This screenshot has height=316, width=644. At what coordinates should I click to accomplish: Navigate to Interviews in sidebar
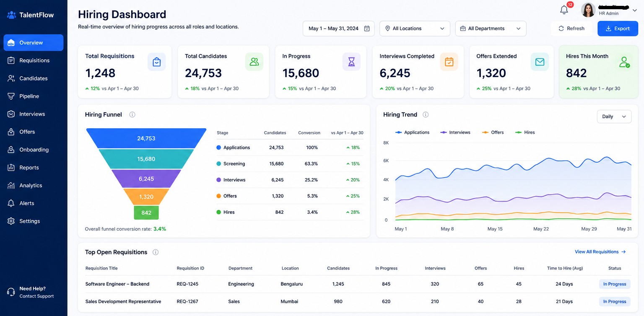point(34,114)
